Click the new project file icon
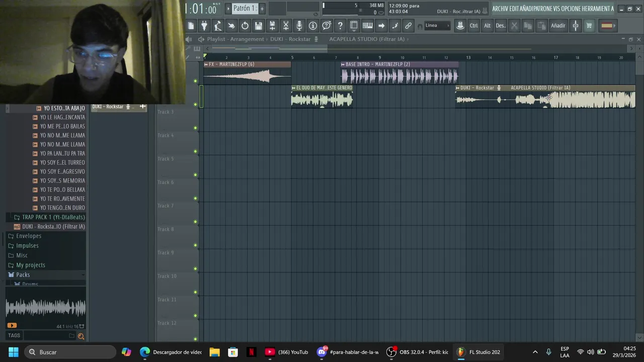The height and width of the screenshot is (362, 644). (x=191, y=26)
